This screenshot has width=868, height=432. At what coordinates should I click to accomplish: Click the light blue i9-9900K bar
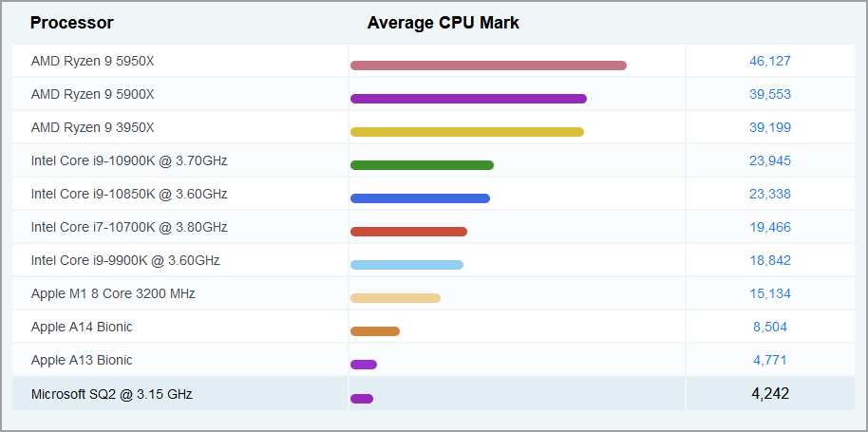[x=406, y=265]
